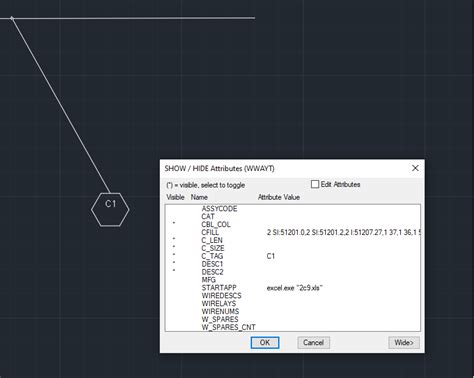Select the WIREDESCS attribute row

(293, 296)
